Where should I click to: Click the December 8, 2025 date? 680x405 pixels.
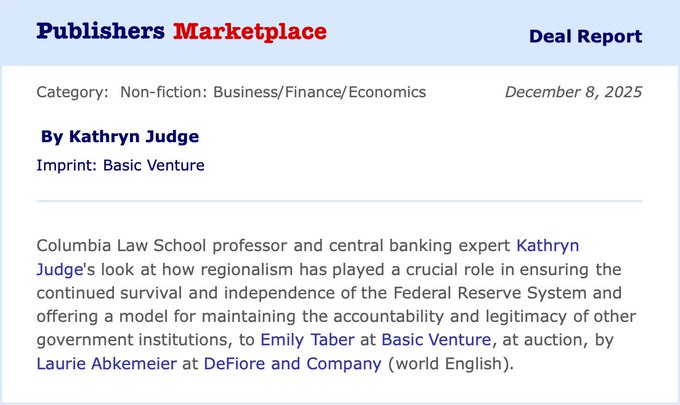coord(573,92)
